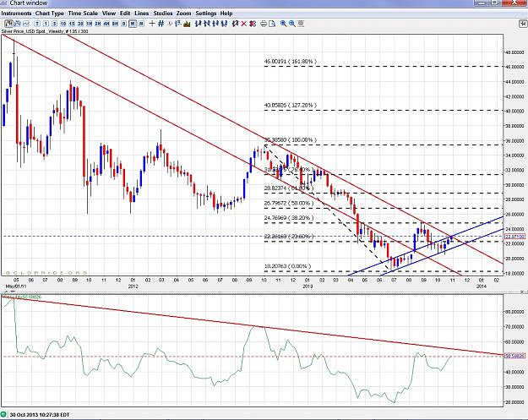Click the second blue line-study icon
The width and height of the screenshot is (528, 420).
207,24
